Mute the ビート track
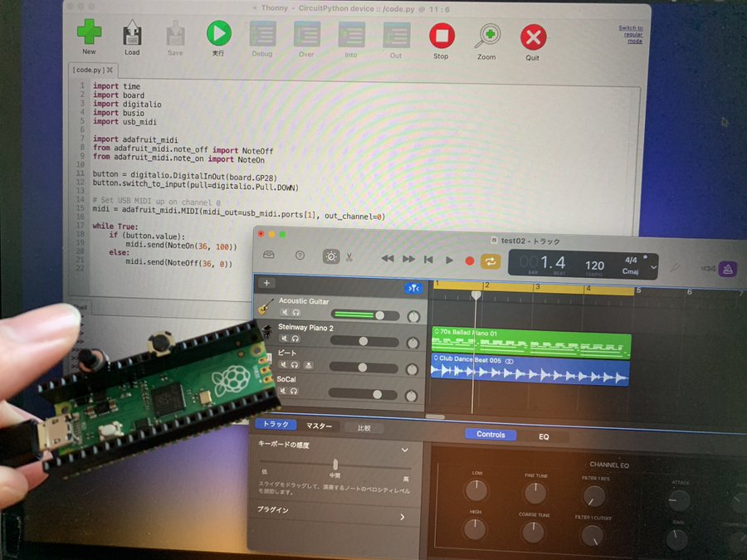Viewport: 747px width, 560px height. pyautogui.click(x=286, y=365)
